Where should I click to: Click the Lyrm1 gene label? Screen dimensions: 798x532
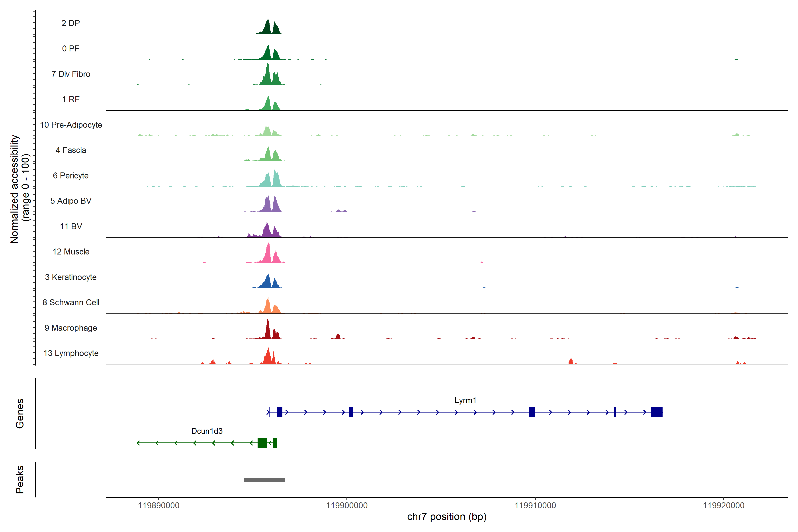coord(465,400)
